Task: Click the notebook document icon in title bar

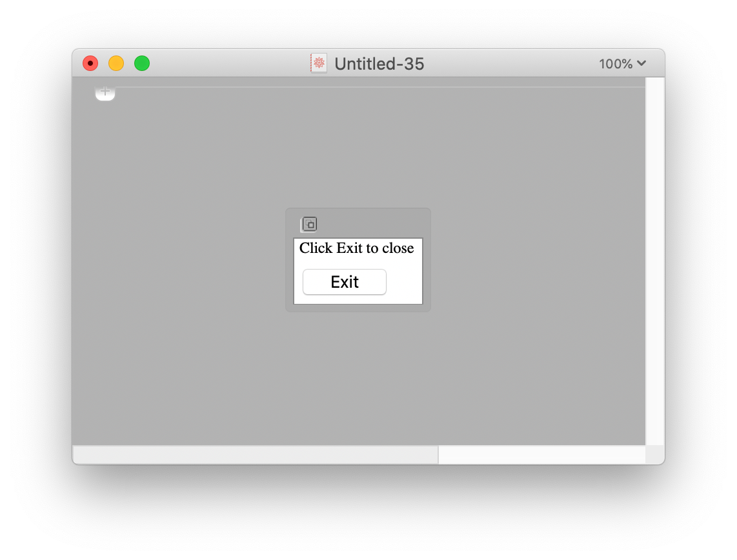Action: pyautogui.click(x=319, y=63)
